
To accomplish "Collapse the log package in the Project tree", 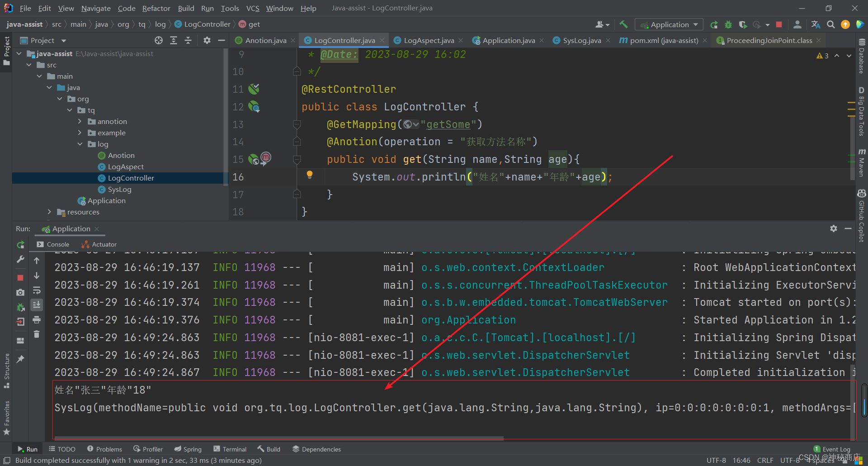I will pos(80,144).
